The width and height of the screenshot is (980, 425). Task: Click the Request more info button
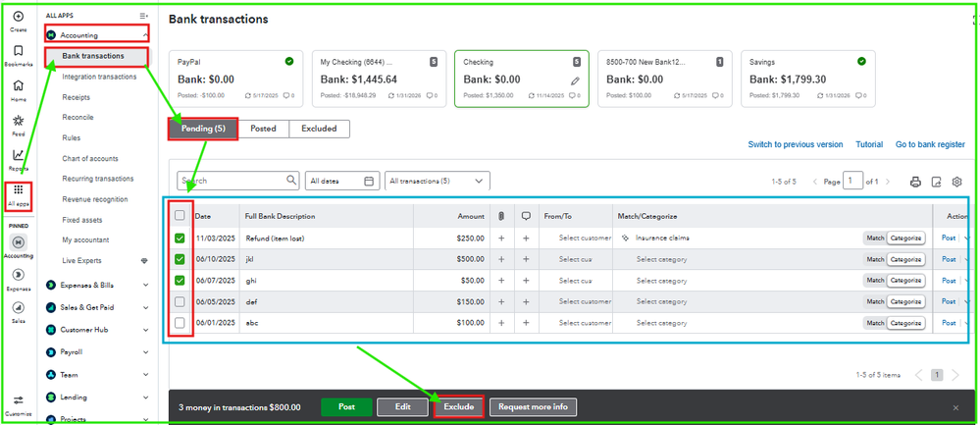tap(533, 407)
